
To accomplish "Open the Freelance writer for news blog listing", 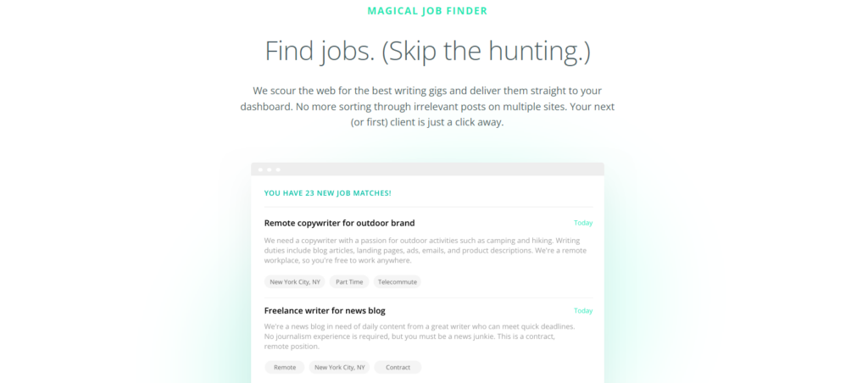I will click(x=325, y=310).
